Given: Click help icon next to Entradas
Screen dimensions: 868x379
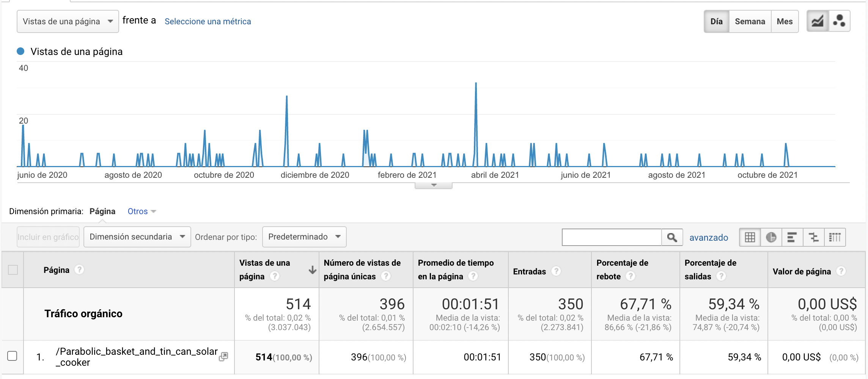Looking at the screenshot, I should coord(556,271).
